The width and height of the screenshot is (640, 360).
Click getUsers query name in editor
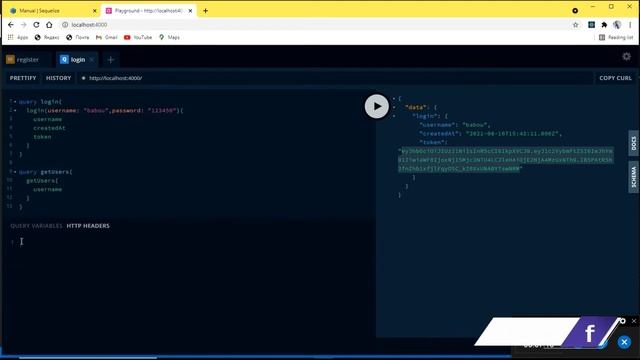point(56,172)
